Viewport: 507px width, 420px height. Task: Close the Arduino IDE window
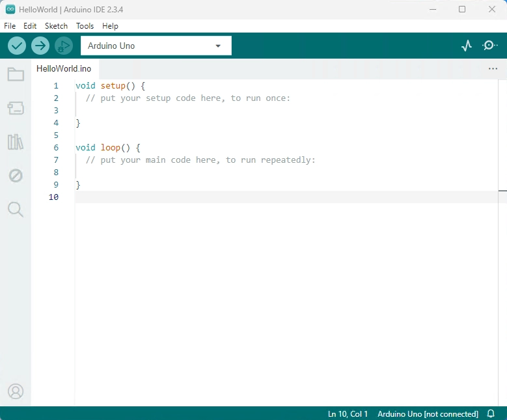click(492, 9)
